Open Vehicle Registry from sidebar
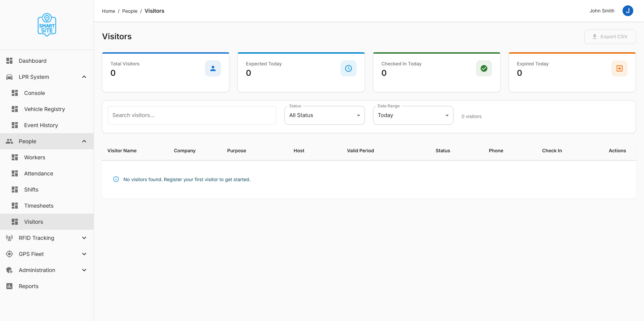The image size is (644, 321). click(x=44, y=109)
